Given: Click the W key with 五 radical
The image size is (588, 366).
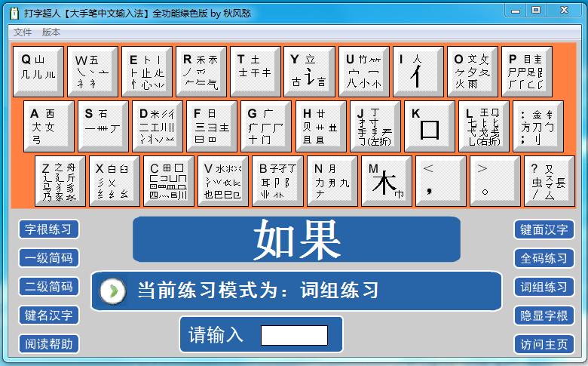Looking at the screenshot, I should [x=93, y=72].
